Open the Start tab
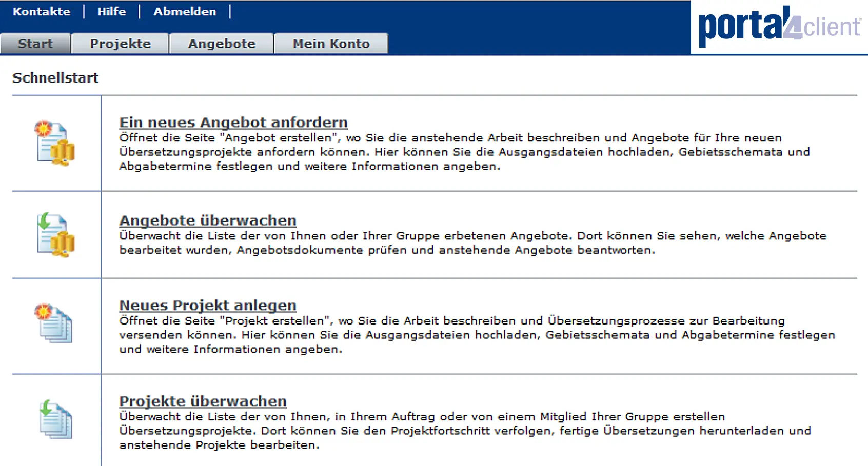 coord(35,44)
